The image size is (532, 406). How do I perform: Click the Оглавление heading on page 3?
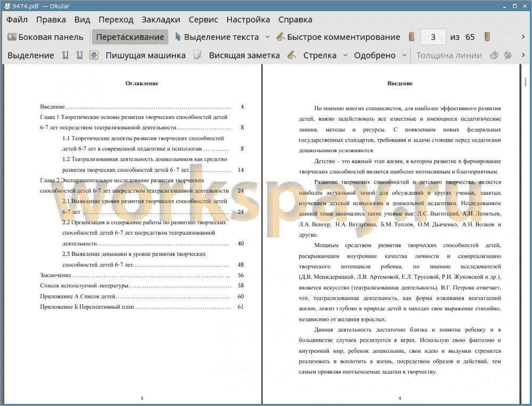[x=142, y=83]
